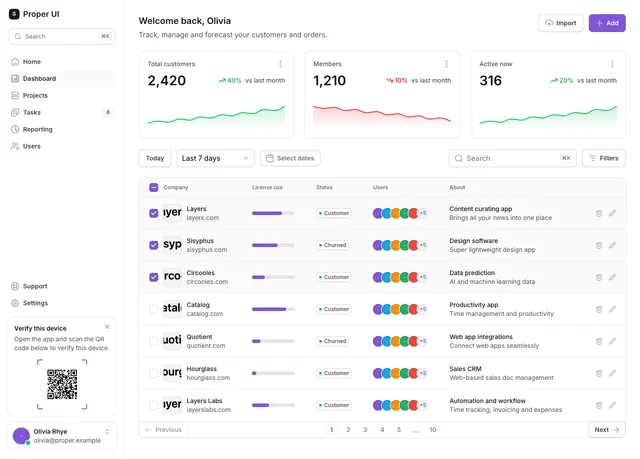Click the calendar icon in Select dates
Viewport: 640px width, 459px height.
coord(269,158)
